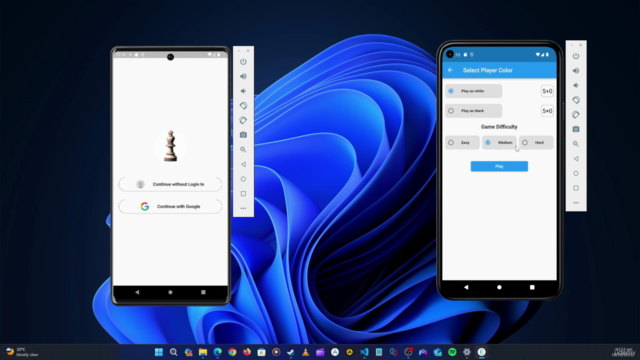Open taskbar Search
This screenshot has width=640, height=360.
coord(173,352)
